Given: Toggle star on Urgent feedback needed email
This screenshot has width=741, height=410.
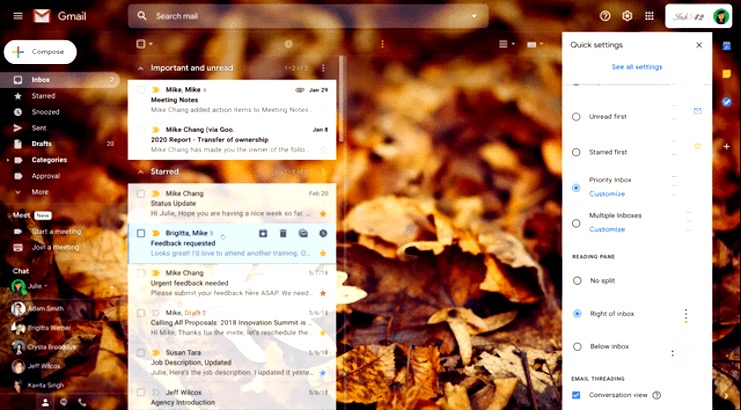Looking at the screenshot, I should (x=323, y=293).
